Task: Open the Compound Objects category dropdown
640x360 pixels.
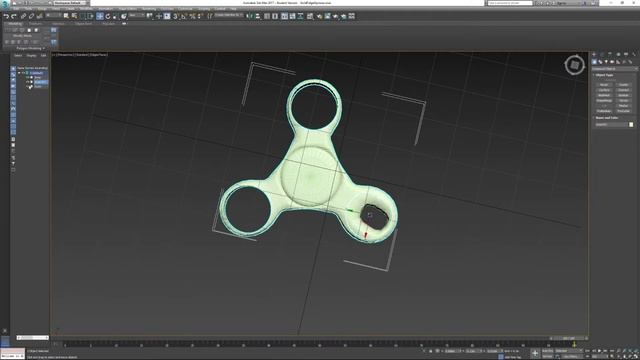Action: (x=614, y=69)
